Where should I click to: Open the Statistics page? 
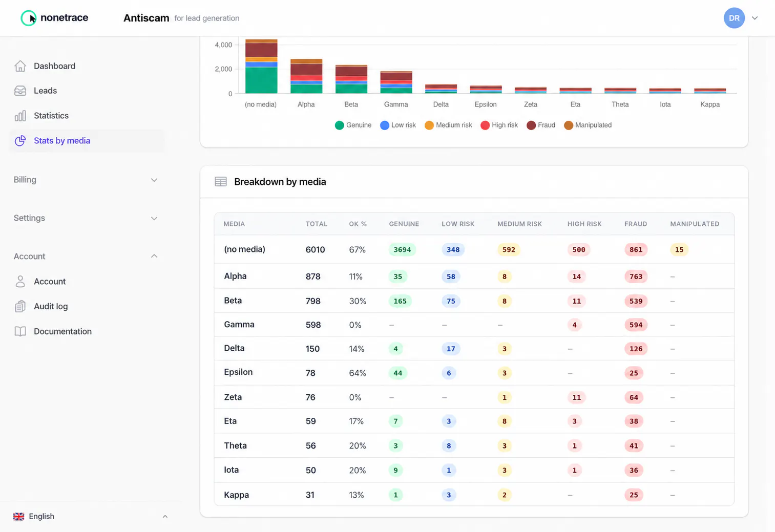(x=51, y=116)
